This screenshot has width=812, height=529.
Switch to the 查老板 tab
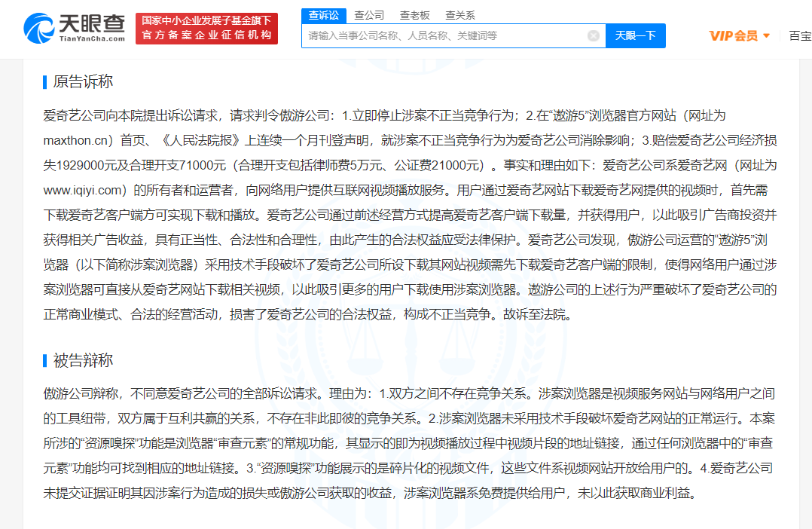(x=415, y=16)
